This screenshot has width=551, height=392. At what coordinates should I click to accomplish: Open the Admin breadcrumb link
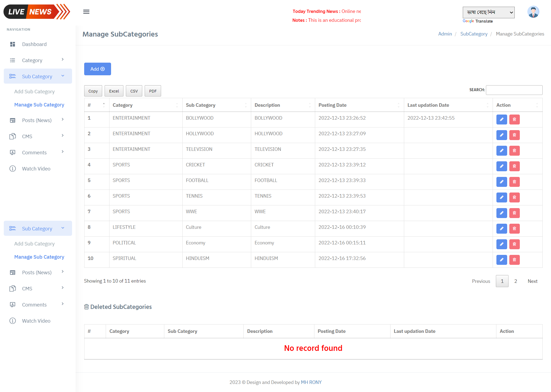(x=445, y=34)
